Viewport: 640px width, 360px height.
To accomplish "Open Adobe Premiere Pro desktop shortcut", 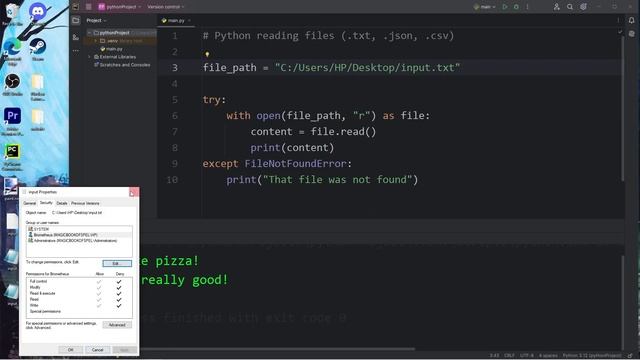I will click(x=12, y=121).
